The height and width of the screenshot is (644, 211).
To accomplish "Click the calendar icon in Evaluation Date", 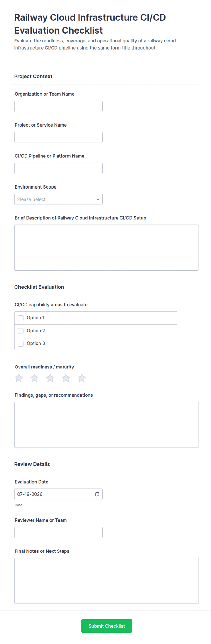I will pos(97,494).
